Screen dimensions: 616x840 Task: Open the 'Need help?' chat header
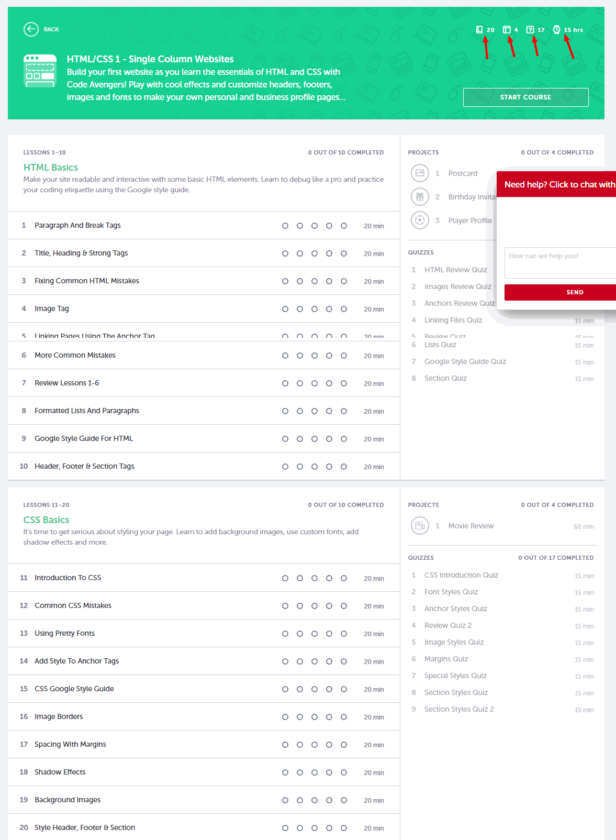(556, 184)
